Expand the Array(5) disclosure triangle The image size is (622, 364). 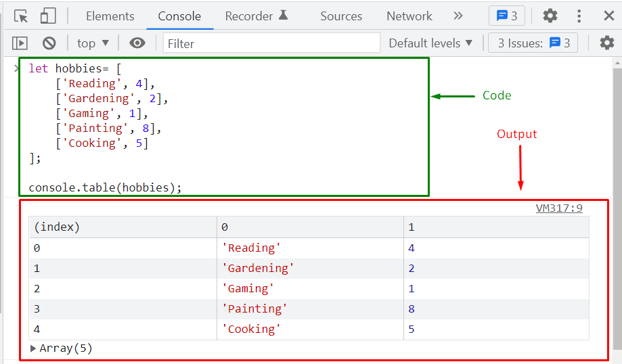[33, 348]
